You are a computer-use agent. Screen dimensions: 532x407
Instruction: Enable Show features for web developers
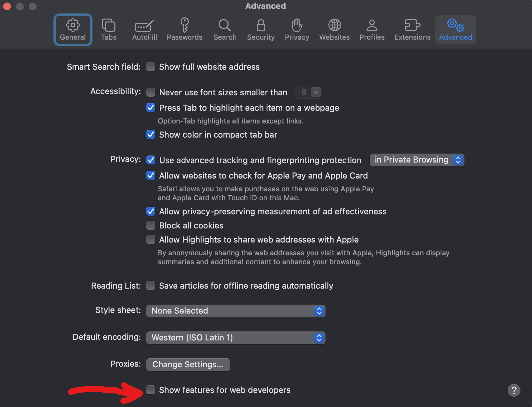coord(151,390)
